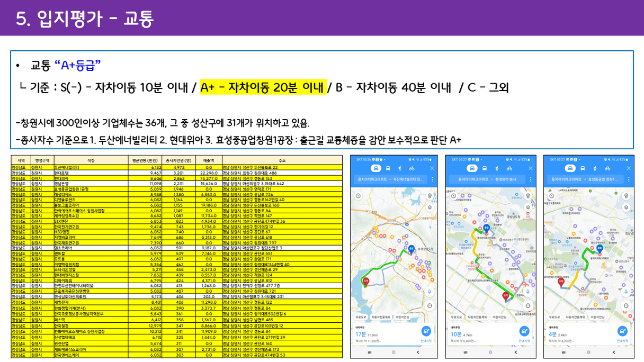Select the car tab on the 효성중공업 route
This screenshot has height=362, width=644.
[x=571, y=168]
